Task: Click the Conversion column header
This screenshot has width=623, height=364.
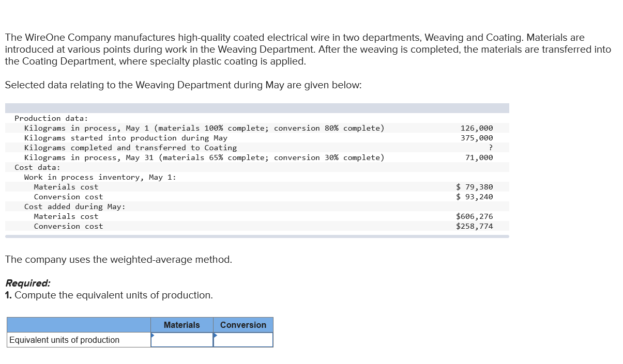Action: [x=243, y=325]
